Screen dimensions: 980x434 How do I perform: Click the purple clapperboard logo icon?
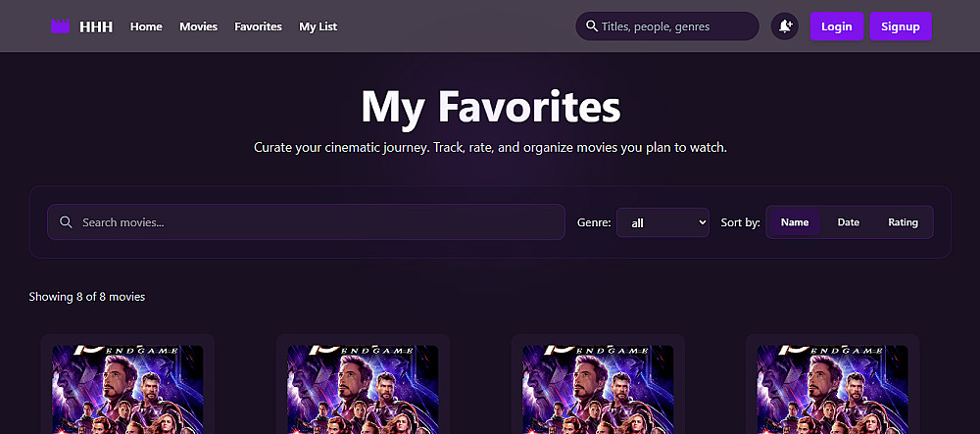(60, 26)
